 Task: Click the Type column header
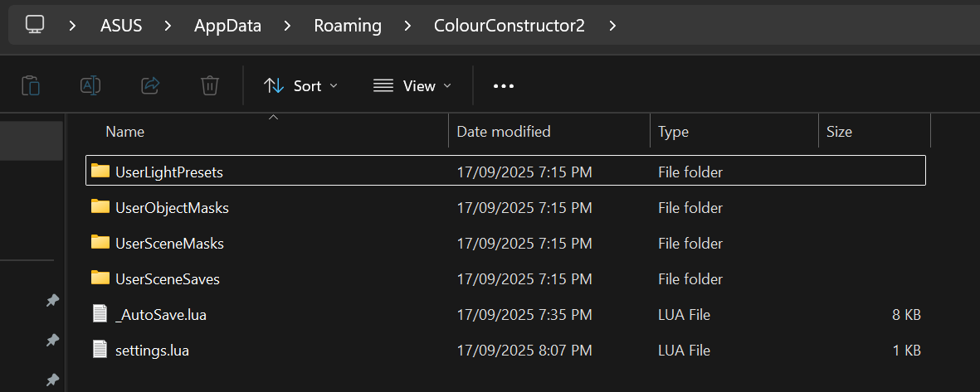click(673, 132)
